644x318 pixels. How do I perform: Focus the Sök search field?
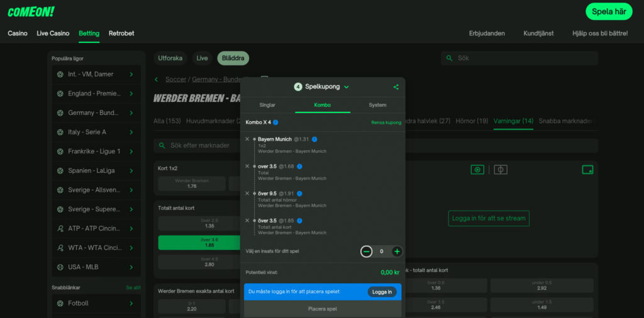click(x=519, y=58)
